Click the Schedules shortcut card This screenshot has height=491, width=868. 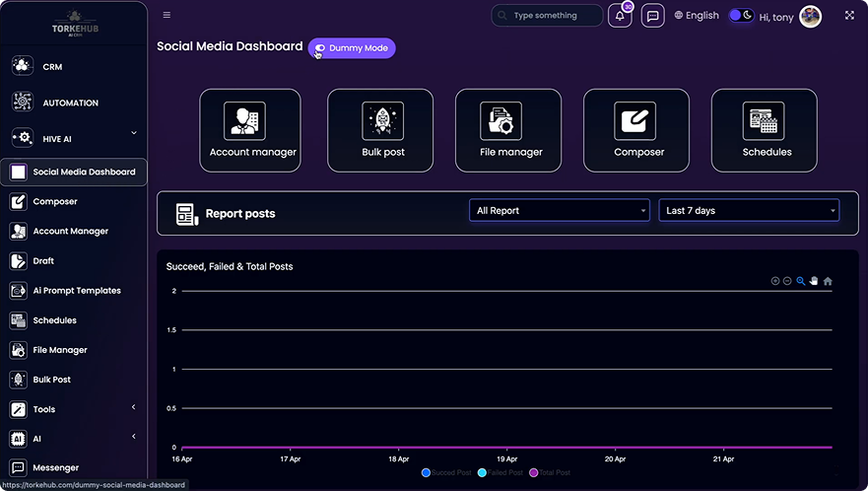coord(765,129)
